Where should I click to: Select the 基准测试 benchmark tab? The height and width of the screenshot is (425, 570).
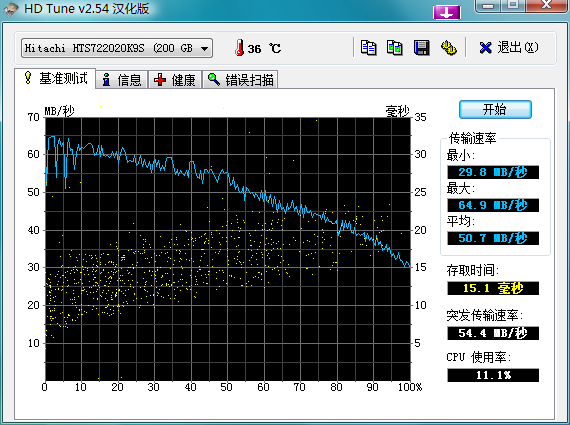[x=55, y=78]
